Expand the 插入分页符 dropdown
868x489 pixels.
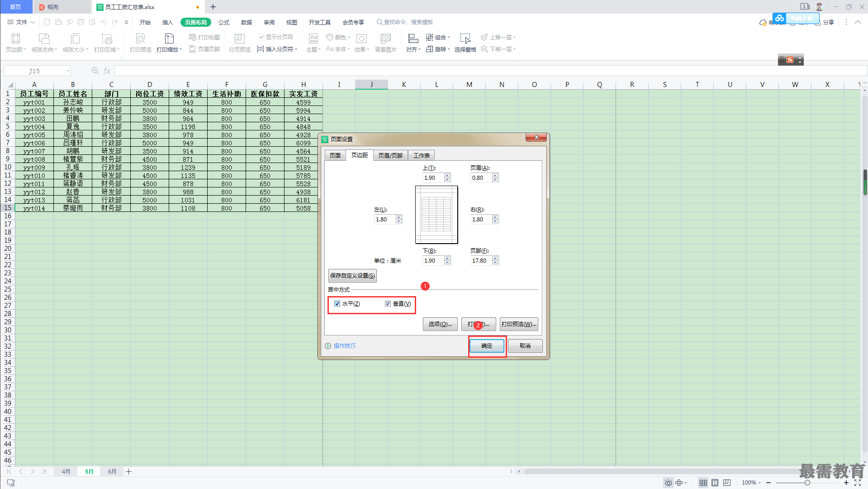coord(296,49)
